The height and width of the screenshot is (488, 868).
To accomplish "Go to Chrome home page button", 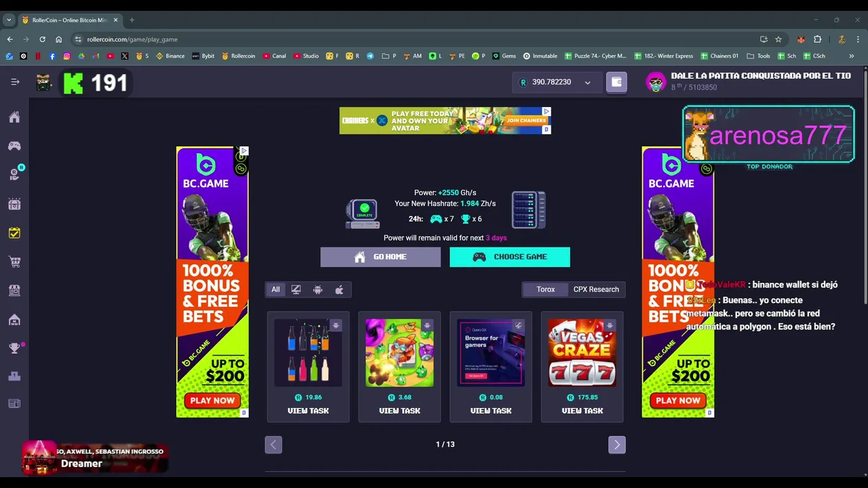I will tap(58, 39).
